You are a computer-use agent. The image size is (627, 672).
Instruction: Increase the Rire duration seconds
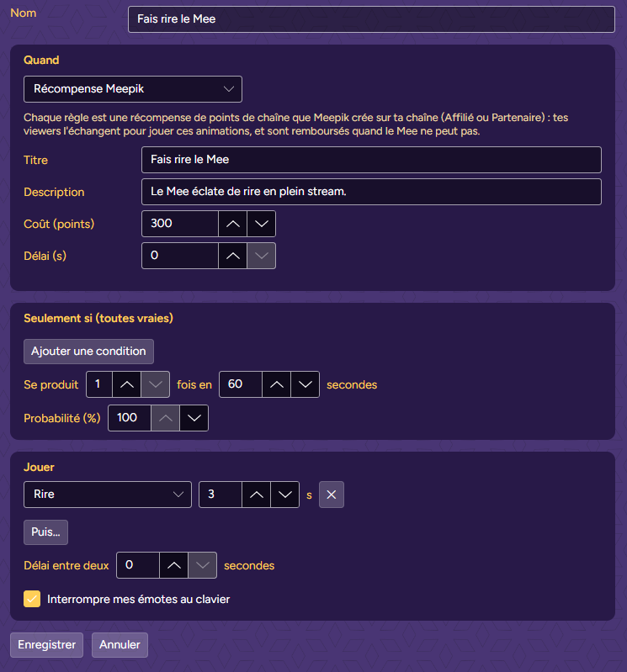click(x=256, y=495)
